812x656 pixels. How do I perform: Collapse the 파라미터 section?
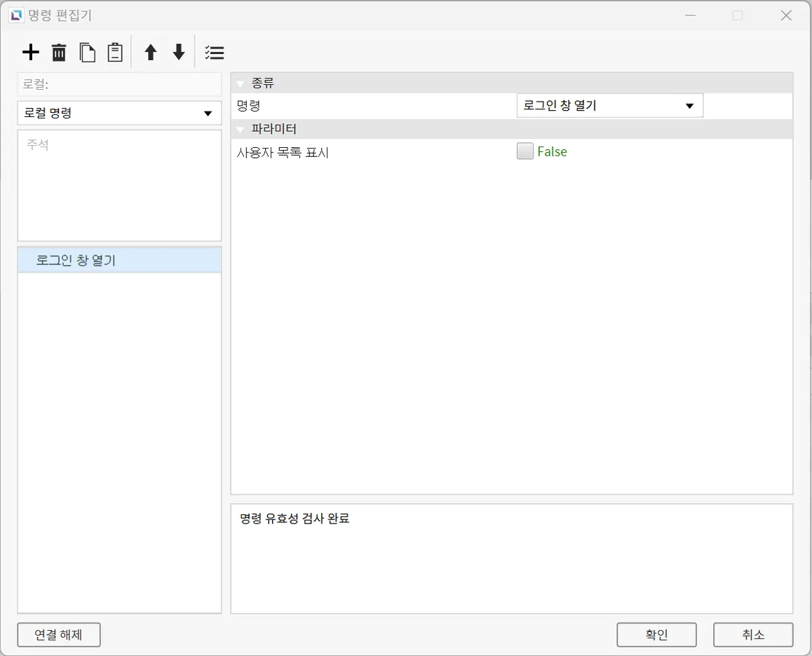pos(241,130)
